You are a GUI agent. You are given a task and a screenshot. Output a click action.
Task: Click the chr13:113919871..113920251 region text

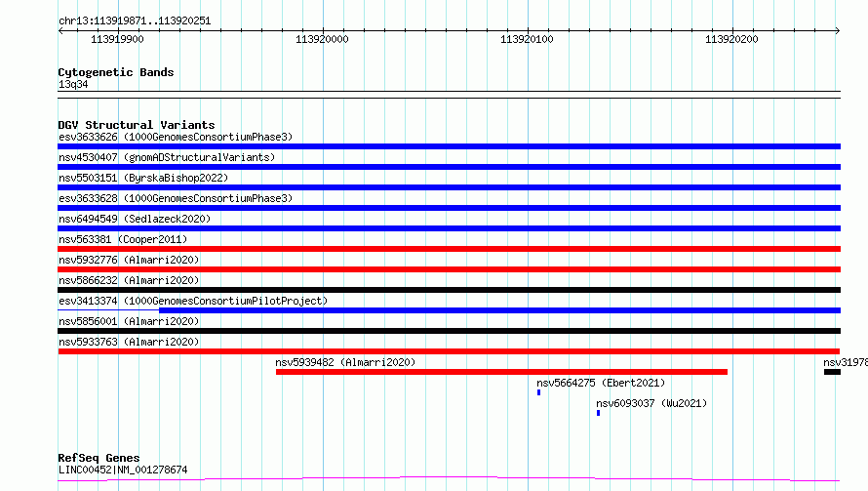point(135,21)
